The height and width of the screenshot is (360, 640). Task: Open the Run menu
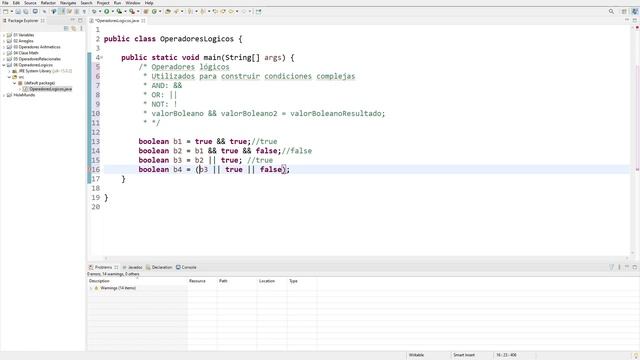118,3
